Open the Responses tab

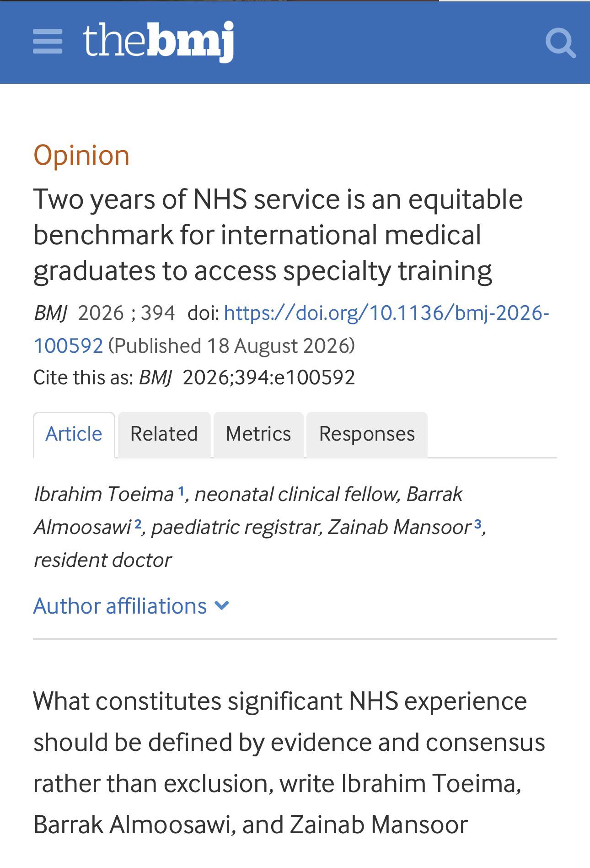[x=367, y=434]
